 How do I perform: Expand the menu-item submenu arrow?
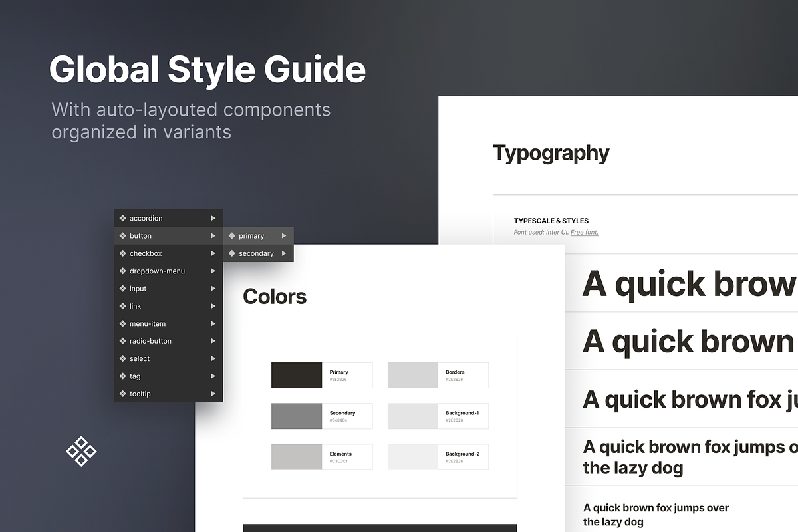(213, 323)
